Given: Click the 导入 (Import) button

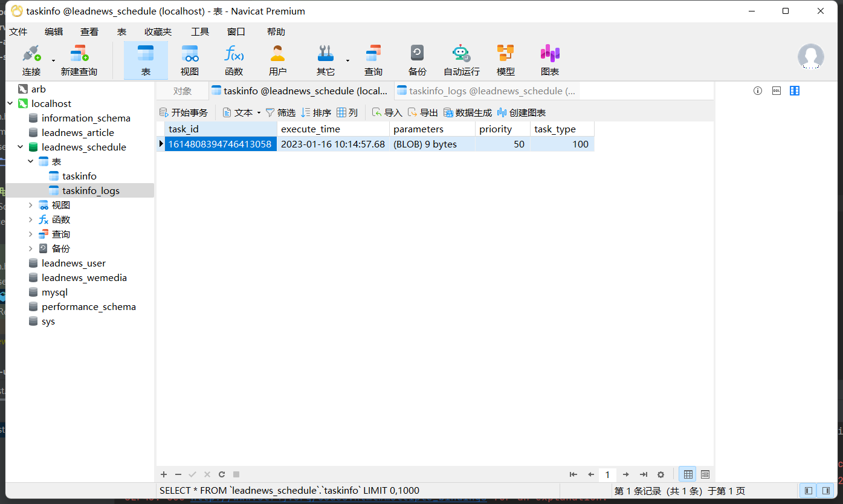Looking at the screenshot, I should pyautogui.click(x=387, y=112).
